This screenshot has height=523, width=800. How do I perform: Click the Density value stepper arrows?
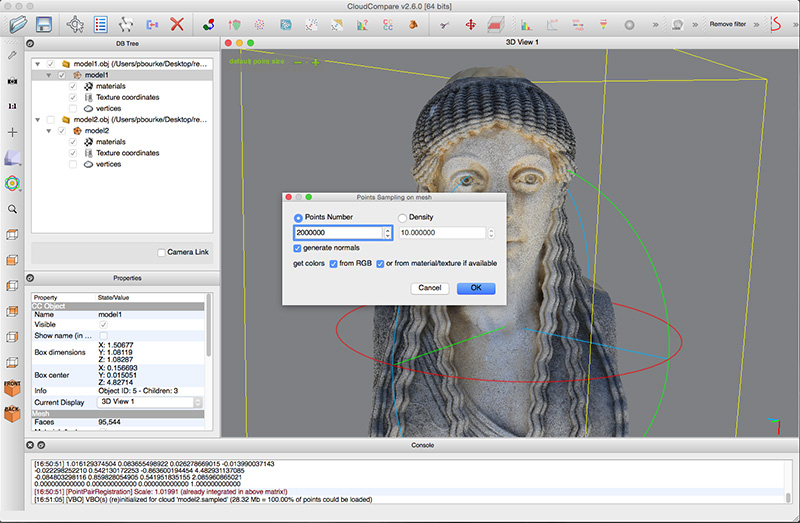(491, 233)
